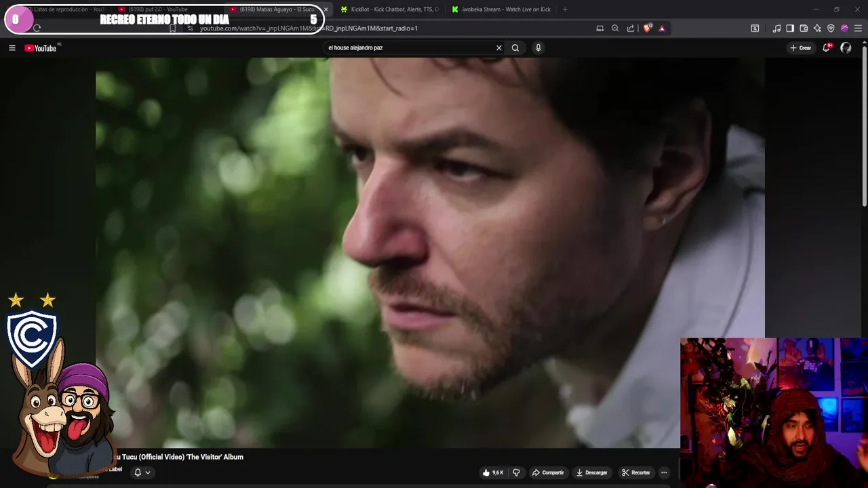The image size is (868, 488).
Task: Click the cast/install screen icon in the address bar
Action: coord(599,28)
